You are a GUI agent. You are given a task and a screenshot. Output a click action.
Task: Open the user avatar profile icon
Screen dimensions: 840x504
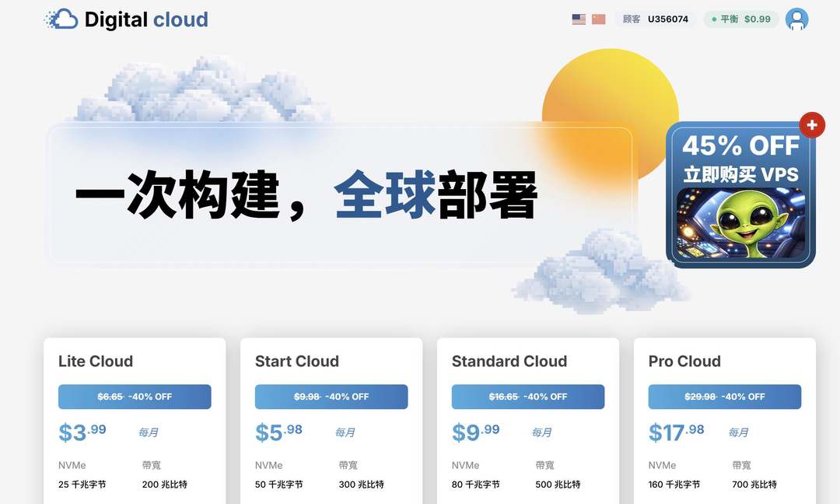[796, 19]
